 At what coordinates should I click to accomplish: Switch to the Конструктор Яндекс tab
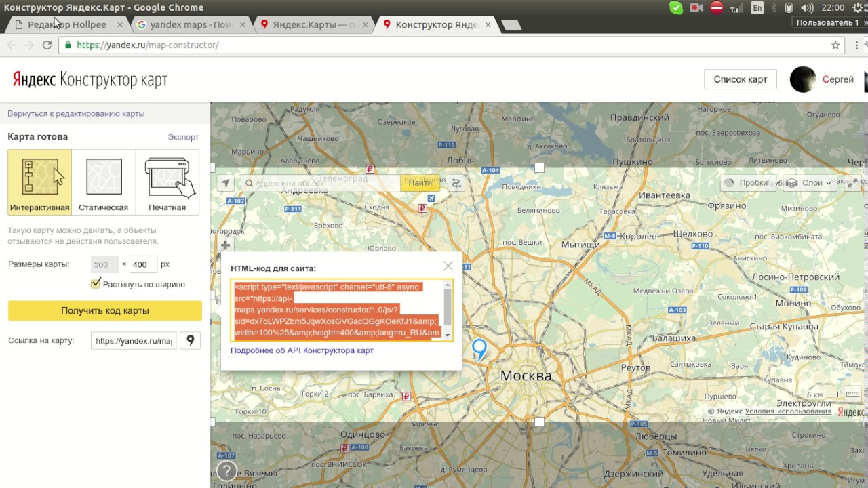(436, 24)
